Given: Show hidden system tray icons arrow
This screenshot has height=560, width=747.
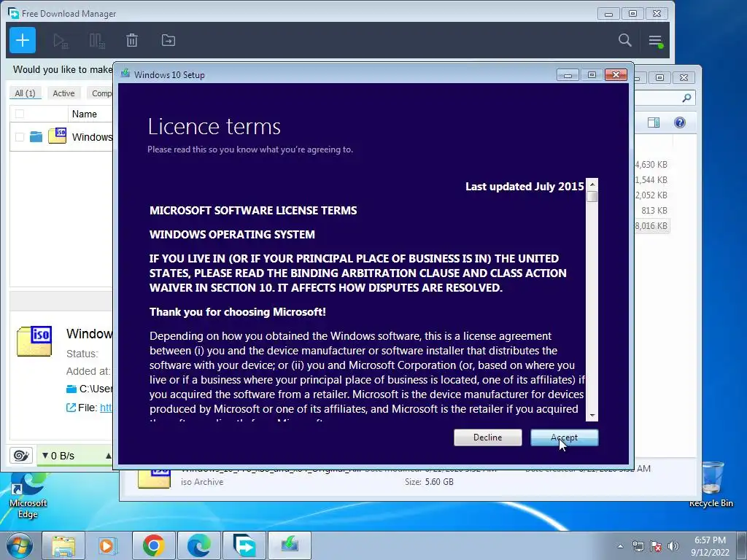Looking at the screenshot, I should coord(620,546).
